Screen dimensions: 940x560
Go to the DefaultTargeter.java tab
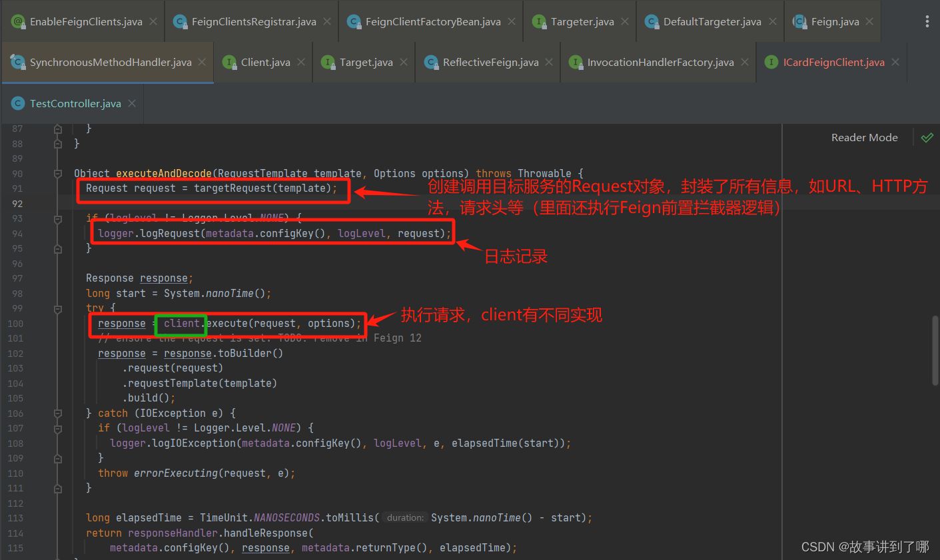click(x=711, y=21)
